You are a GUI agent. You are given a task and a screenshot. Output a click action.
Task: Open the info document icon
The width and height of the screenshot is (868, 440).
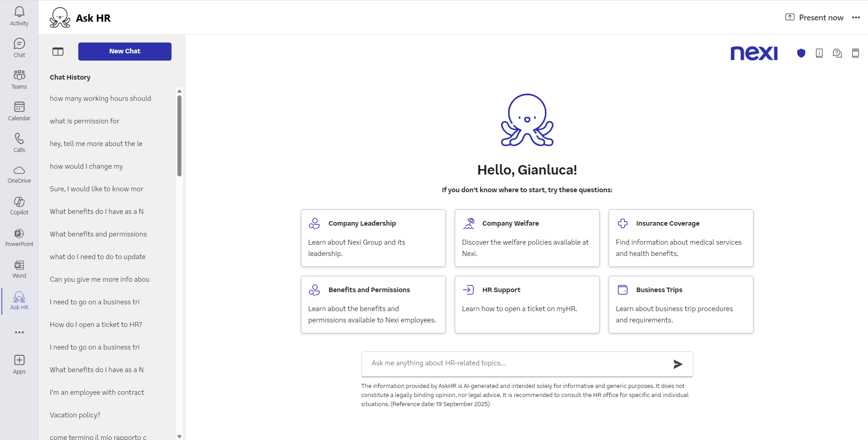pyautogui.click(x=819, y=53)
